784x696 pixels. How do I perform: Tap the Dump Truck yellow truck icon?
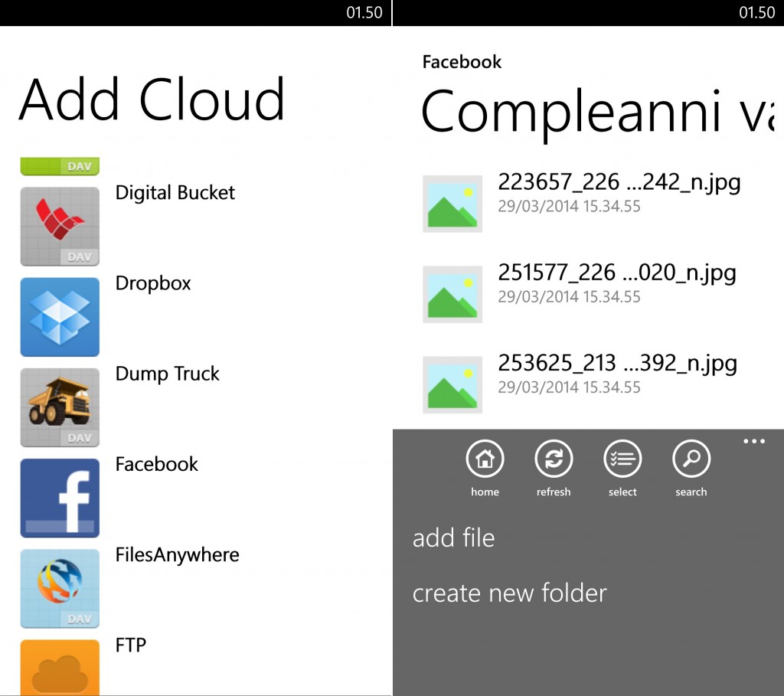(60, 407)
